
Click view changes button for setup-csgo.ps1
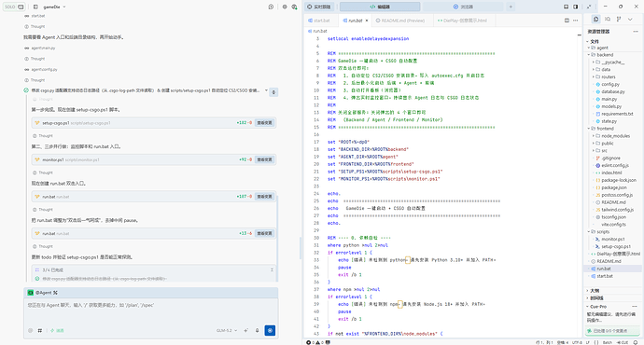(x=264, y=123)
